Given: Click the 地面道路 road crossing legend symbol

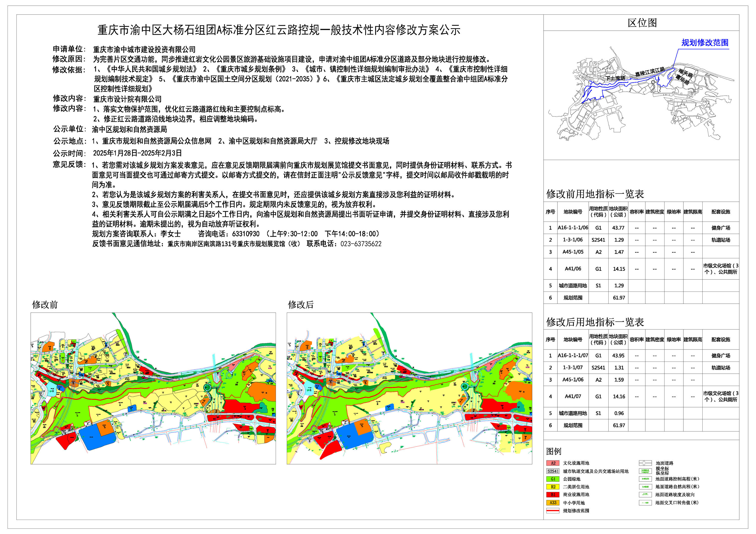Looking at the screenshot, I should click(x=645, y=463).
